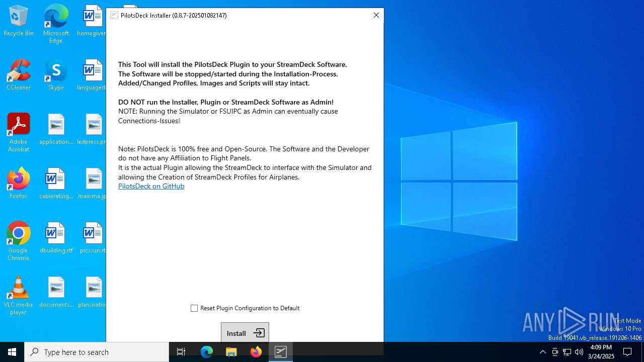This screenshot has height=362, width=644.
Task: Click the PilotsDeck Installer title bar icon
Action: pyautogui.click(x=114, y=15)
